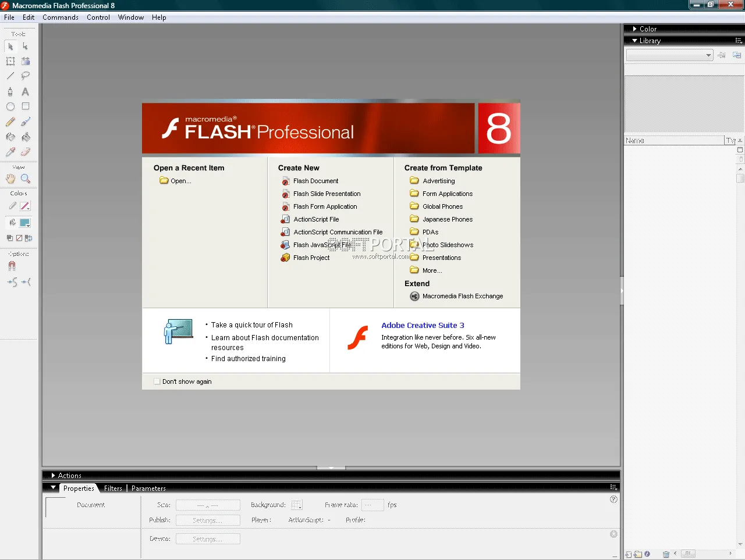Image resolution: width=745 pixels, height=560 pixels.
Task: Click Take a quick tour of Flash
Action: coord(252,325)
